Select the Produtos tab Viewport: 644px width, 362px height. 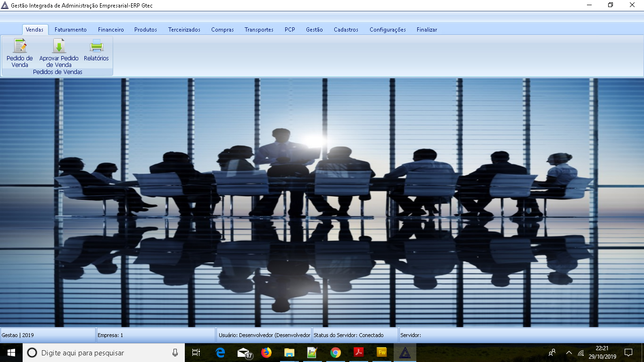146,30
